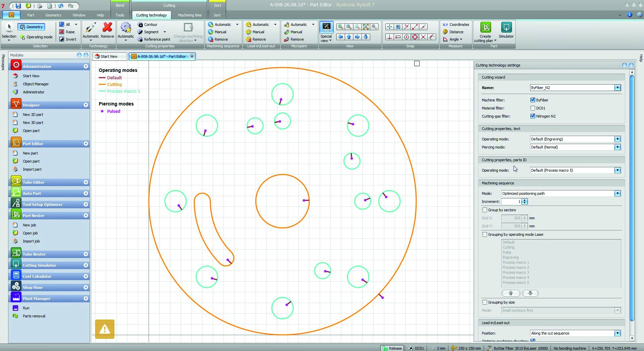Open Piercing mode dropdown Default (Normal)
The height and width of the screenshot is (351, 644).
click(x=617, y=147)
